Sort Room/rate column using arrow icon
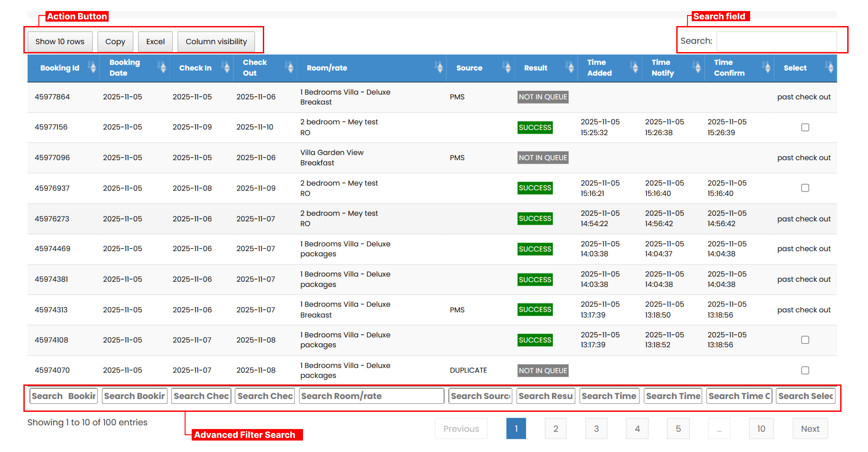The image size is (868, 452). pyautogui.click(x=439, y=67)
